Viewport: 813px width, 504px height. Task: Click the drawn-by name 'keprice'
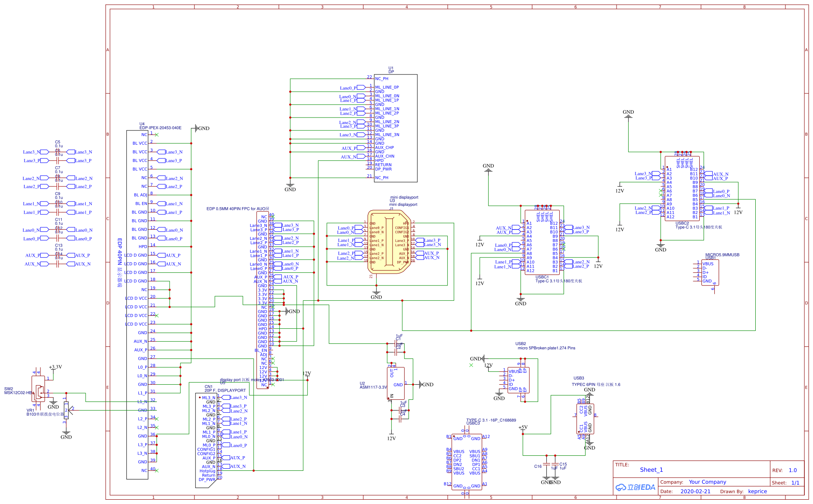(757, 492)
